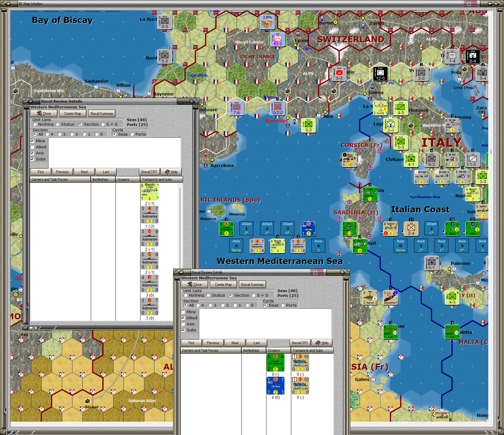This screenshot has height=435, width=504.
Task: Open Naval CRT from front Naval Review window
Action: pyautogui.click(x=300, y=343)
